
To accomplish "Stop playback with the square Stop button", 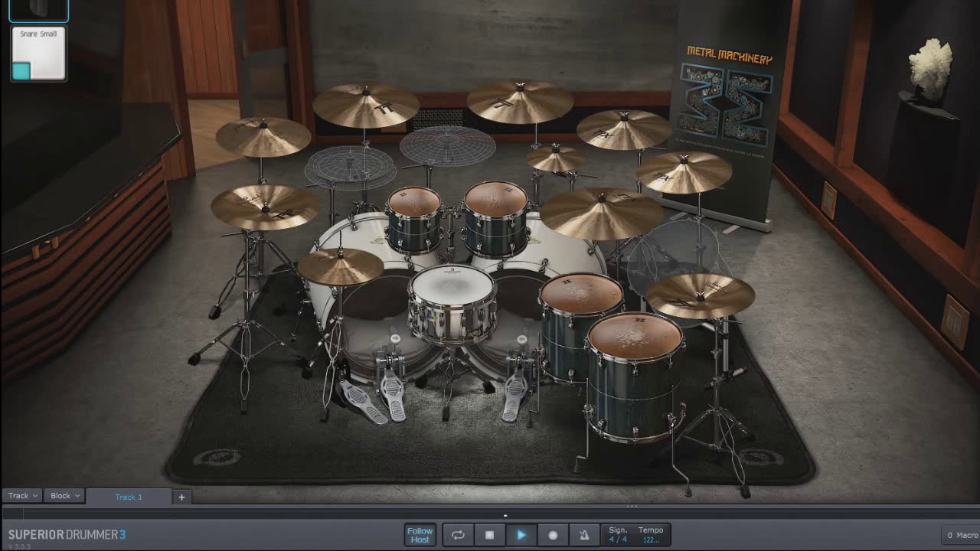I will (489, 535).
